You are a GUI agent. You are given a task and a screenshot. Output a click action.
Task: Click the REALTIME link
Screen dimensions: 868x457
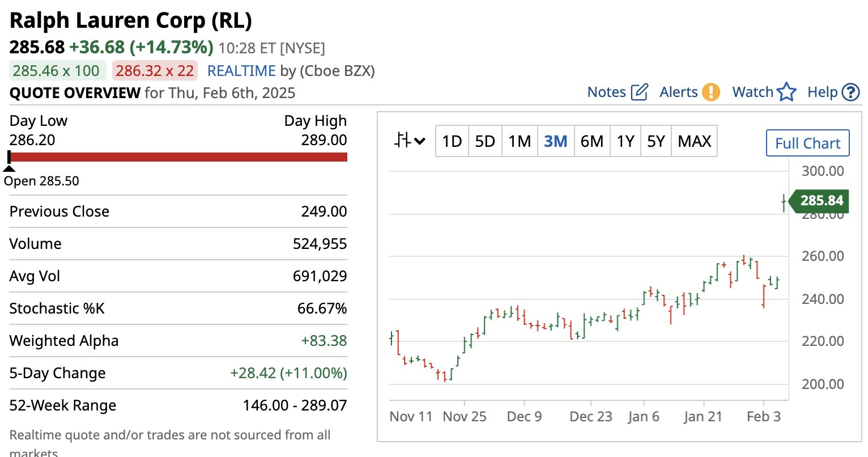click(x=241, y=71)
